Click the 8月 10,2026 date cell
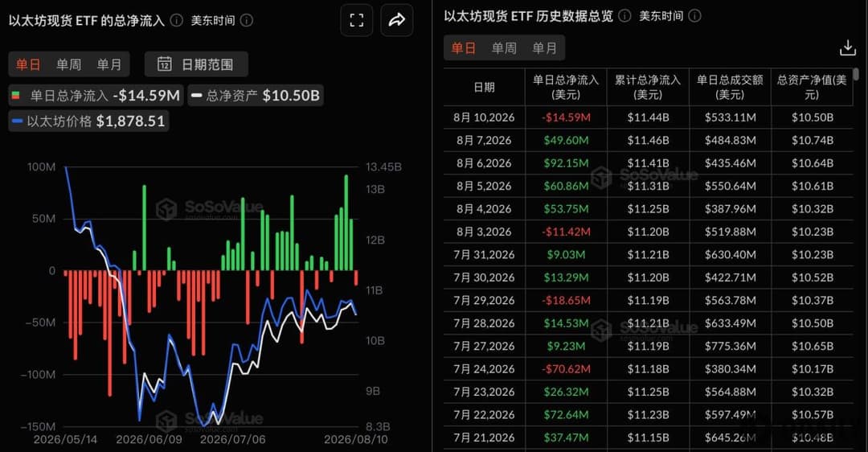Image resolution: width=868 pixels, height=452 pixels. [x=484, y=117]
